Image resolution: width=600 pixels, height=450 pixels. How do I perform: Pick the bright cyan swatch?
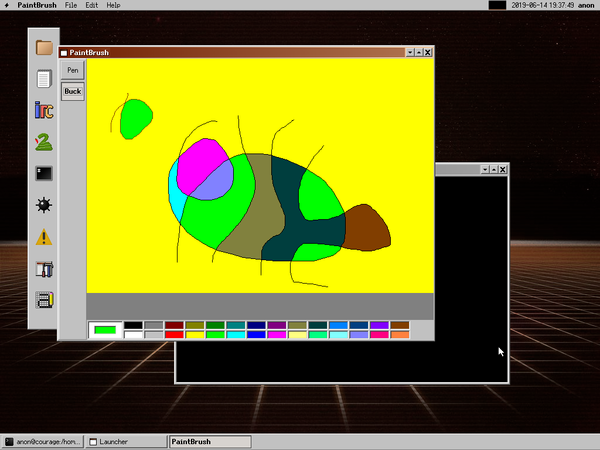tap(236, 335)
